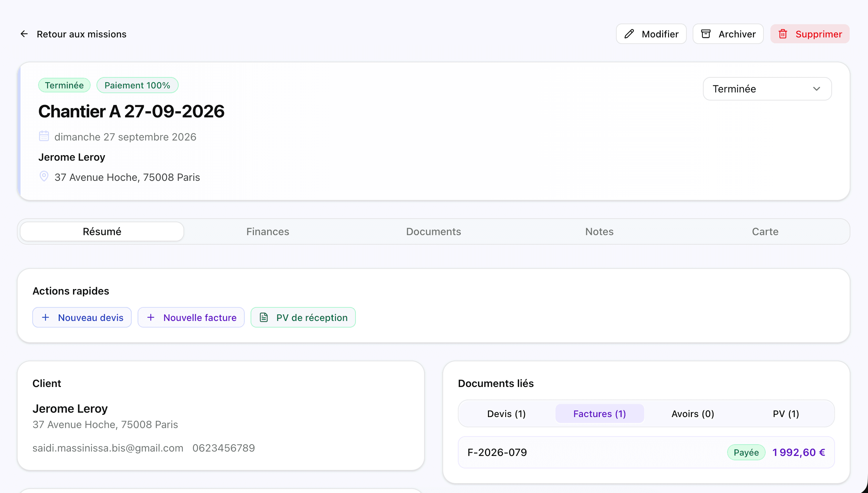Click the back arrow icon

click(24, 34)
